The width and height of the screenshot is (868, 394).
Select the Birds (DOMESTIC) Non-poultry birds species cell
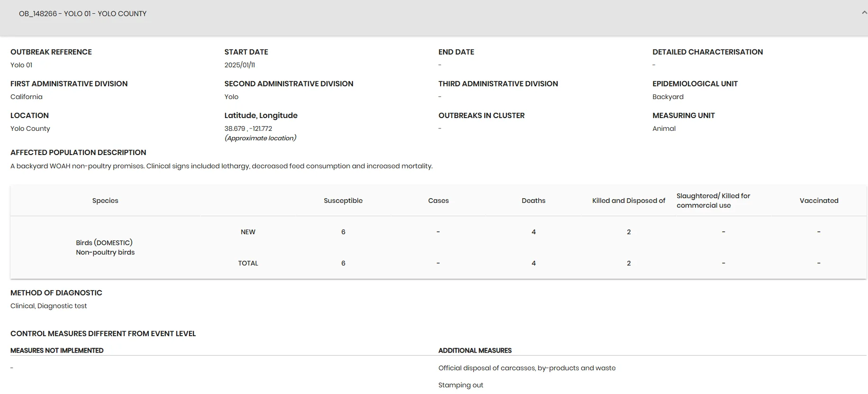(105, 247)
